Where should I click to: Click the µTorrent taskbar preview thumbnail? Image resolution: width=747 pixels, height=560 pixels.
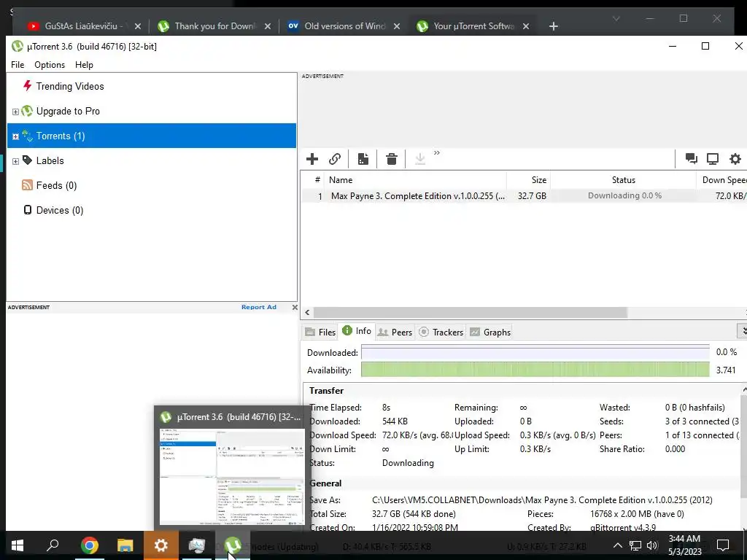tap(232, 476)
